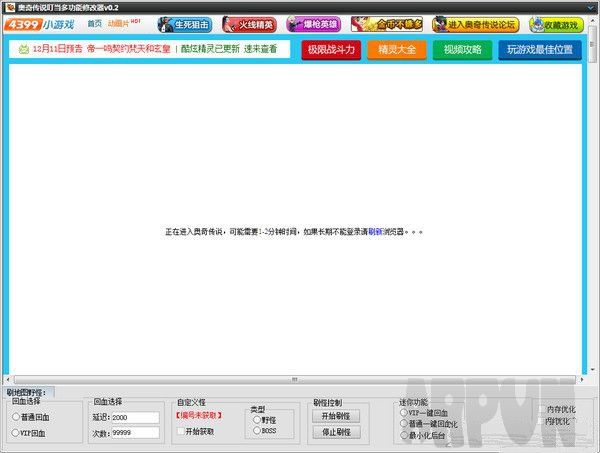The width and height of the screenshot is (600, 453).
Task: Click the 4399 小游戏 logo
Action: coord(39,24)
